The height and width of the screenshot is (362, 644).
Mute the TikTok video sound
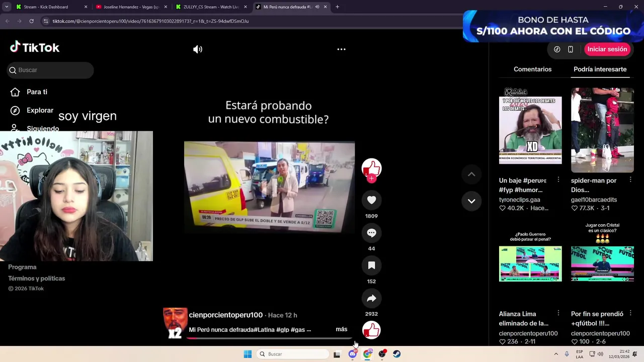(198, 49)
